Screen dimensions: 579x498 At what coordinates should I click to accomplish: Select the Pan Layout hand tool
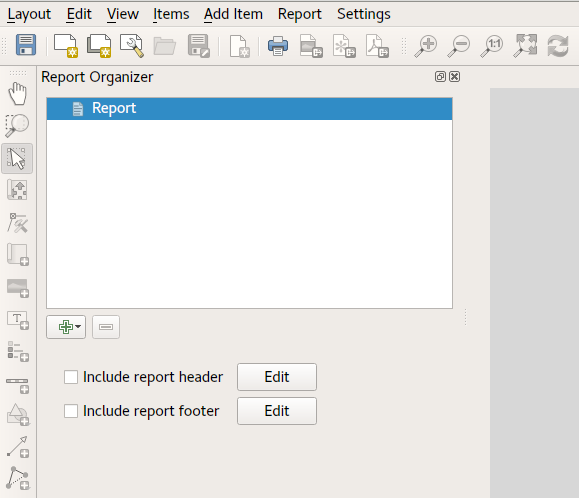(17, 94)
